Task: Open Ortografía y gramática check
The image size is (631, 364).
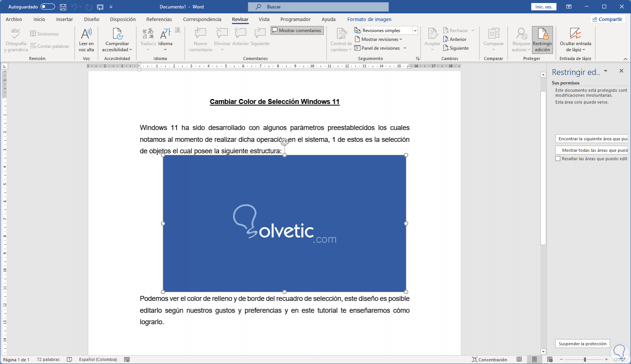Action: click(16, 40)
